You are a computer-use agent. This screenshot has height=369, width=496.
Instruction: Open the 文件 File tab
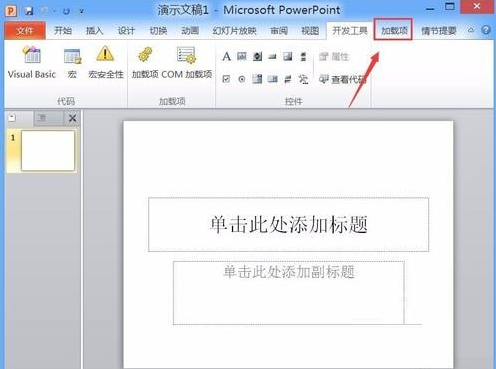coord(25,31)
